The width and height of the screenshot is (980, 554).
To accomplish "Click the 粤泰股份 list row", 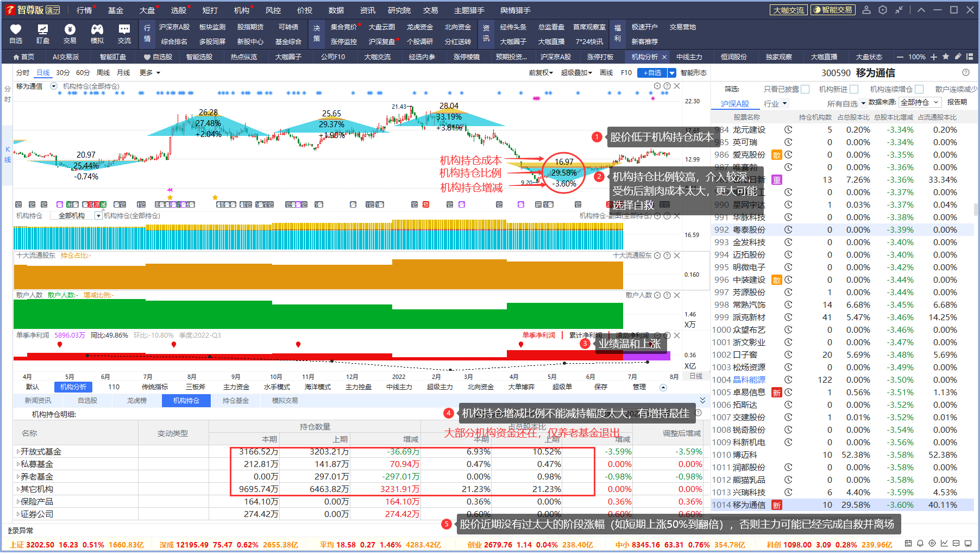I will 843,230.
